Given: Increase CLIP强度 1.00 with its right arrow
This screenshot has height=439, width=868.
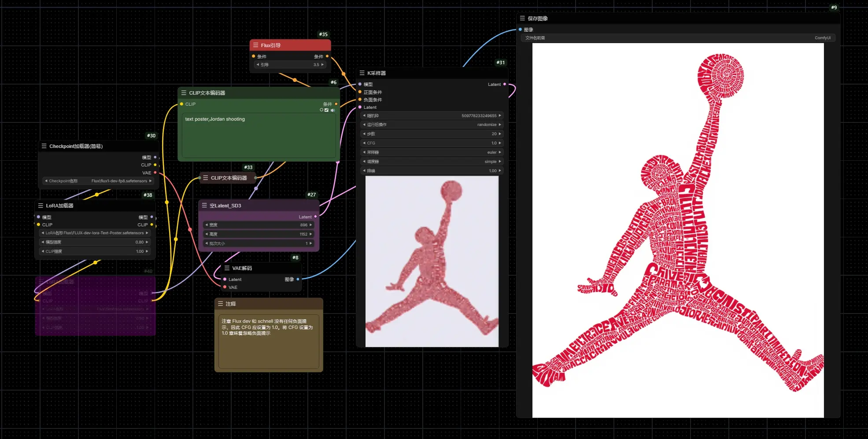Looking at the screenshot, I should coord(147,251).
